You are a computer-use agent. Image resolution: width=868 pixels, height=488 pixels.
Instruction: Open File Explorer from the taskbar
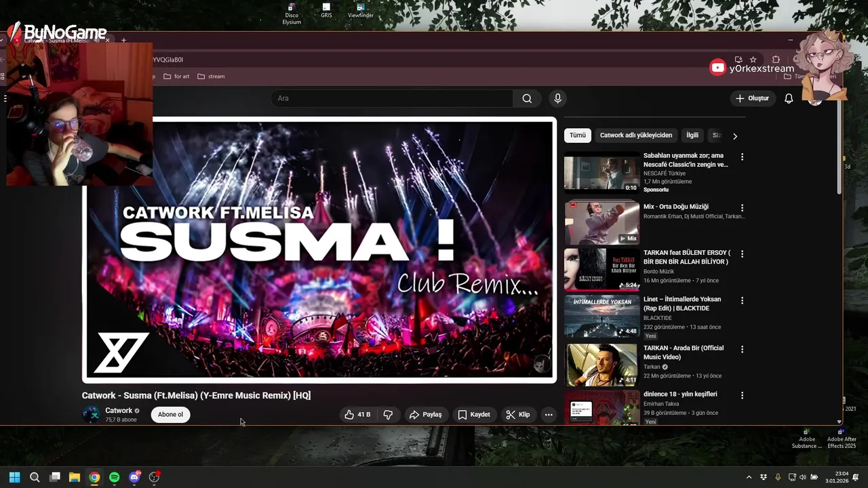tap(75, 477)
